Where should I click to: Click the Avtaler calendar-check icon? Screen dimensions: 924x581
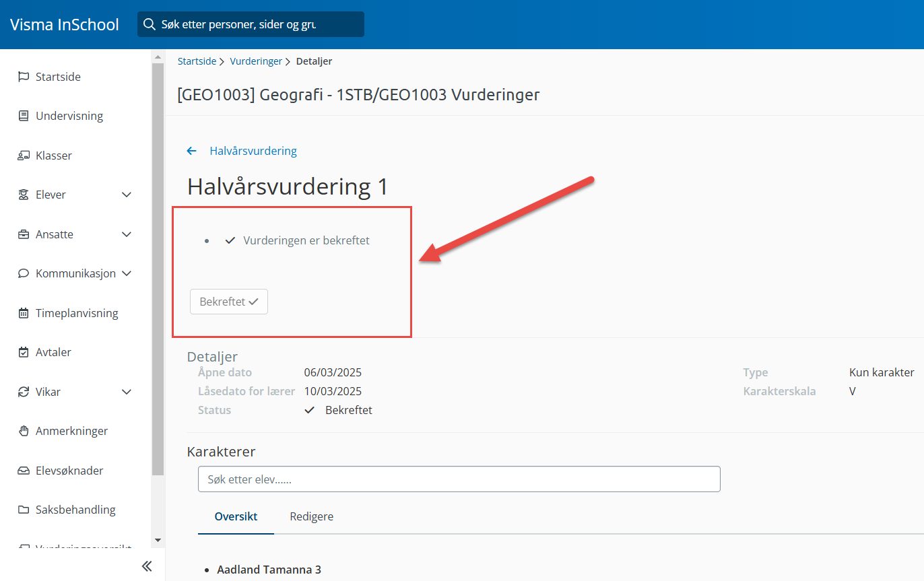(x=24, y=352)
